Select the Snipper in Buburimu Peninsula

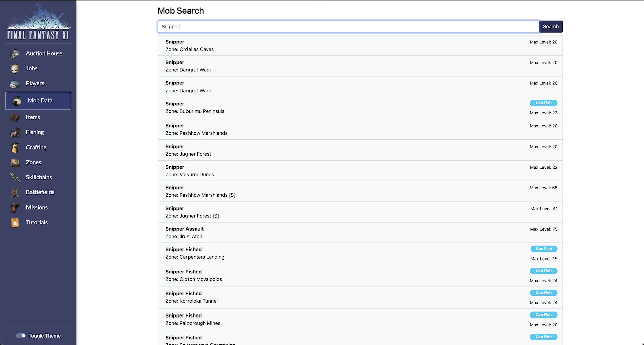pyautogui.click(x=360, y=108)
